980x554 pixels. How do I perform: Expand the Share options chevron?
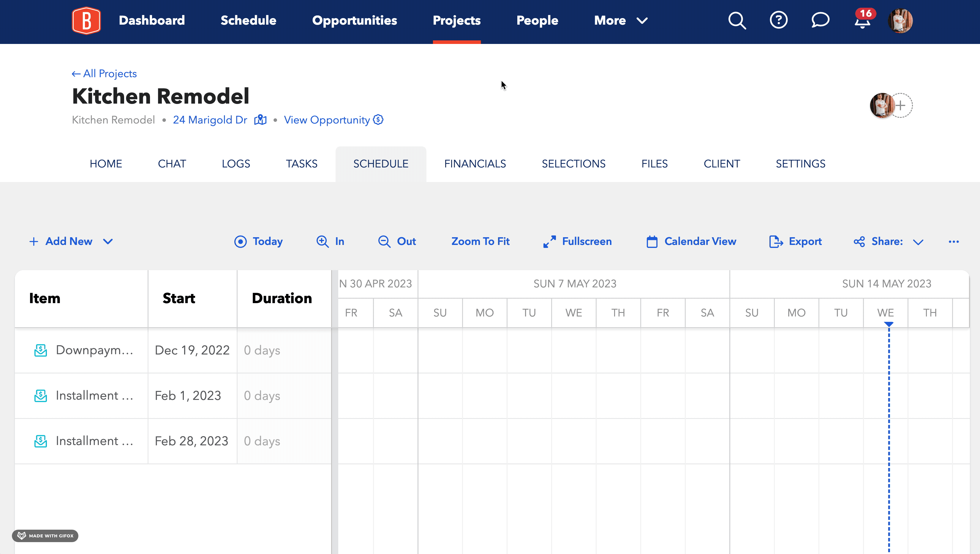(x=918, y=242)
